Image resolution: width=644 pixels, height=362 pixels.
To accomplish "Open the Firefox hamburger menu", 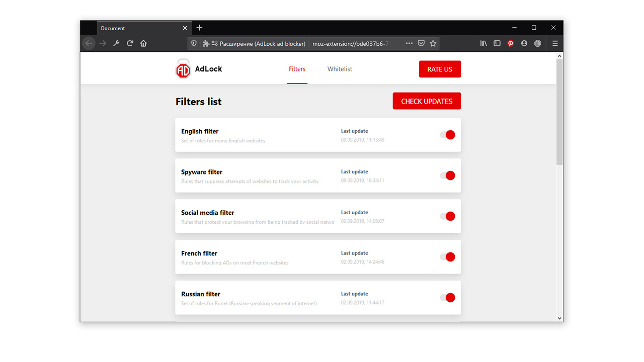I will pyautogui.click(x=555, y=44).
